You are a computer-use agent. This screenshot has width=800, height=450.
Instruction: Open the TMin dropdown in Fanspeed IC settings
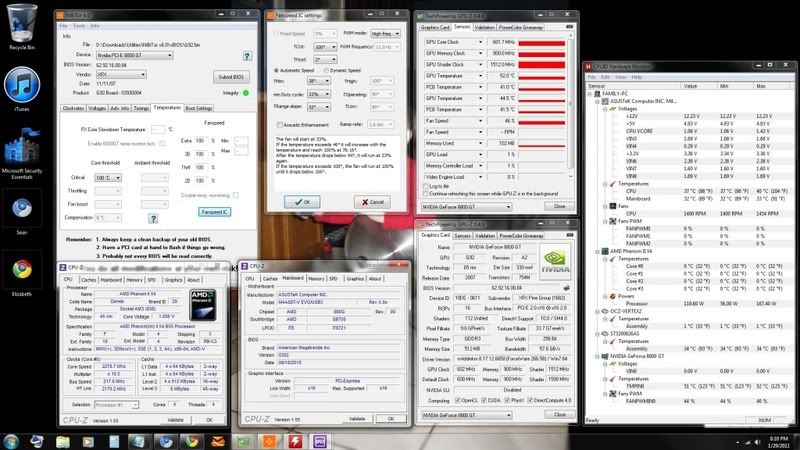click(318, 81)
